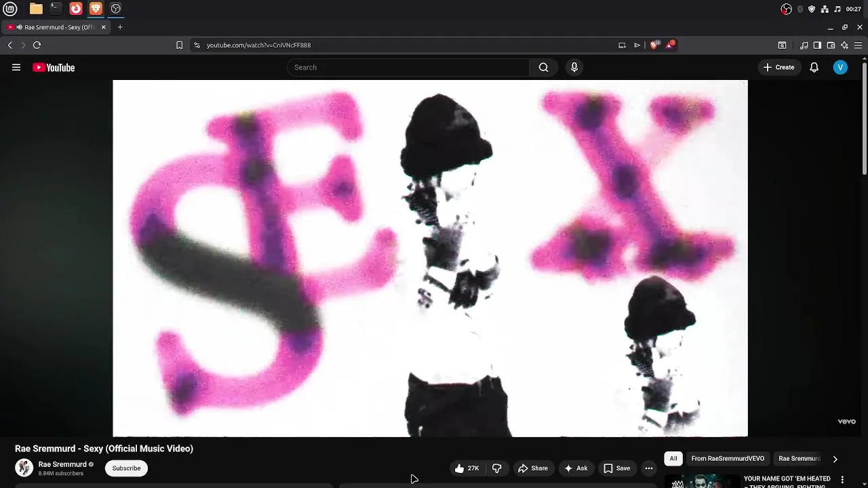The height and width of the screenshot is (488, 868).
Task: Open Brave playlist music note icon
Action: (x=804, y=45)
